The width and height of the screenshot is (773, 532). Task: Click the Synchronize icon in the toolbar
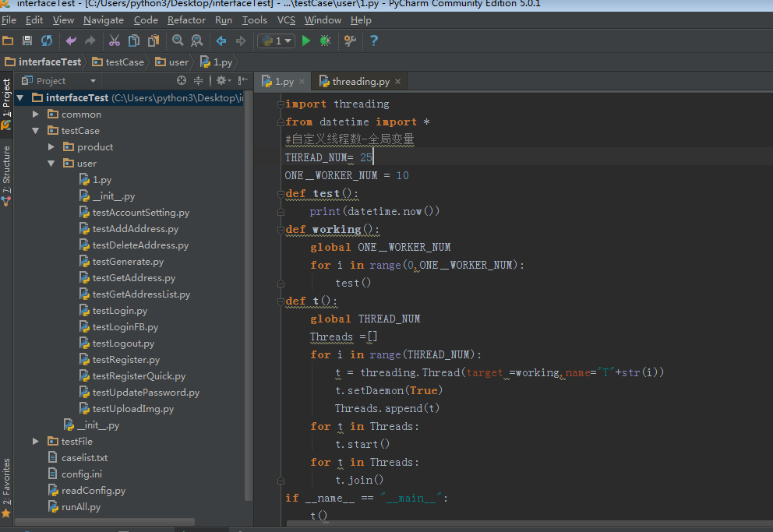point(47,41)
